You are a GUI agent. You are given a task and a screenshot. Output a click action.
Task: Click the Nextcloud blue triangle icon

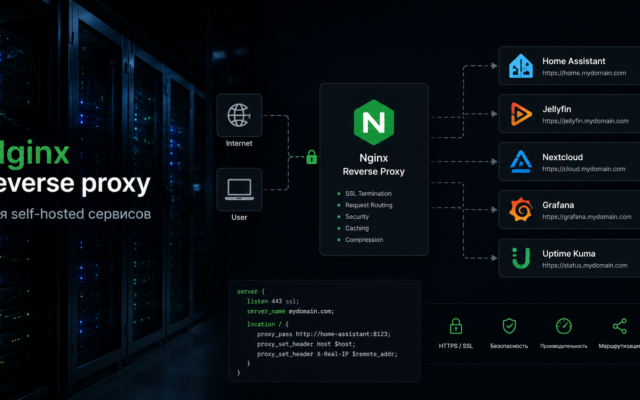click(521, 162)
